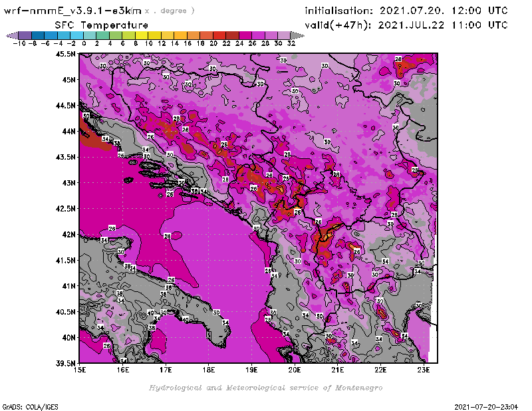Image resolution: width=532 pixels, height=411 pixels.
Task: Click the 45.5N latitude axis label
Action: pos(65,54)
